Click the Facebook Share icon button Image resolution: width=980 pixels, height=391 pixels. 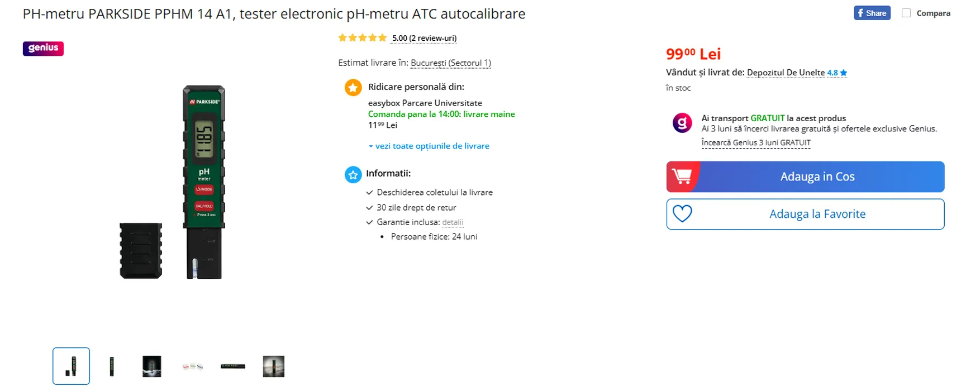872,13
